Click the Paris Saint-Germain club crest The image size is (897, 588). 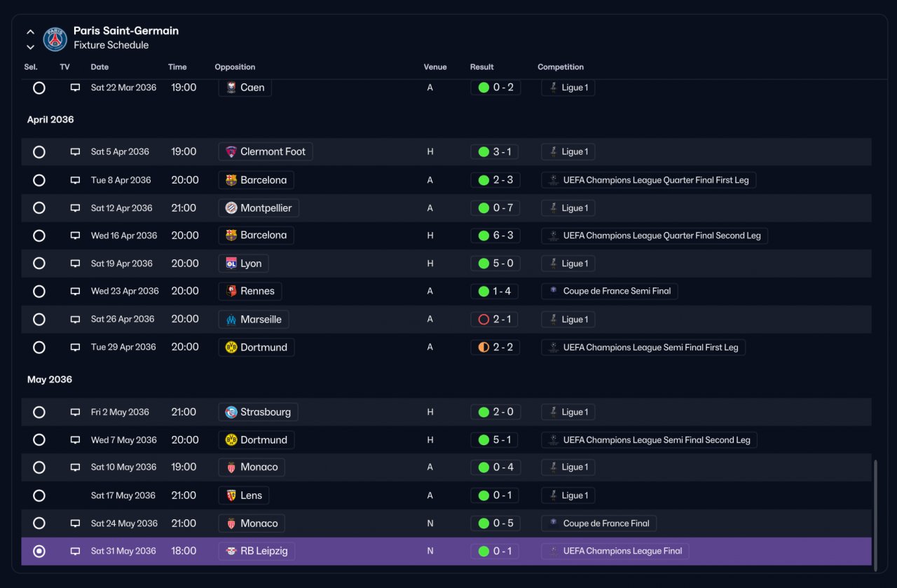[x=55, y=39]
